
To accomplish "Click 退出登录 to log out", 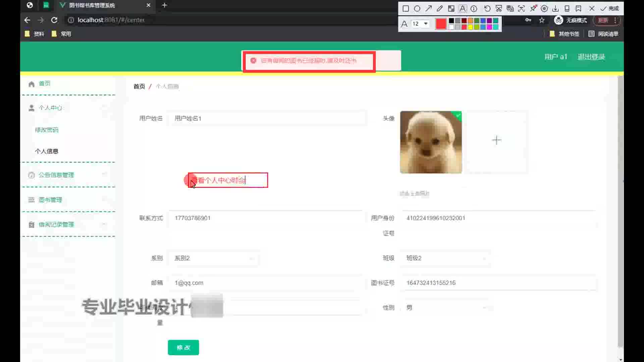I will 591,57.
